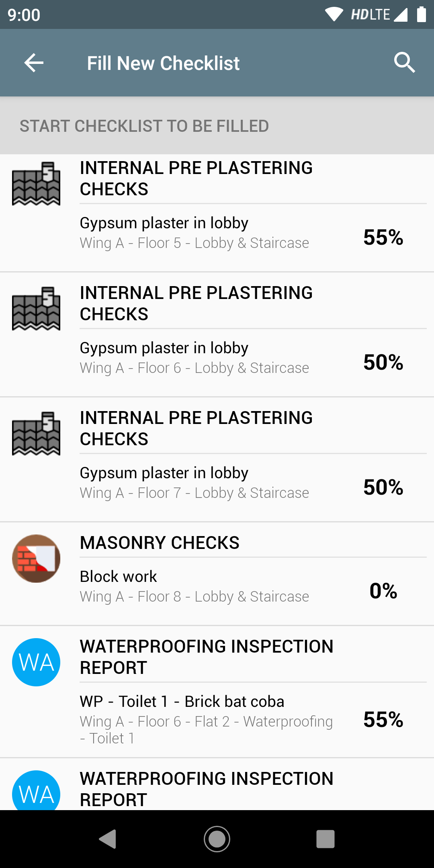
Task: Tap the partially visible bottom WA icon
Action: coord(36,792)
